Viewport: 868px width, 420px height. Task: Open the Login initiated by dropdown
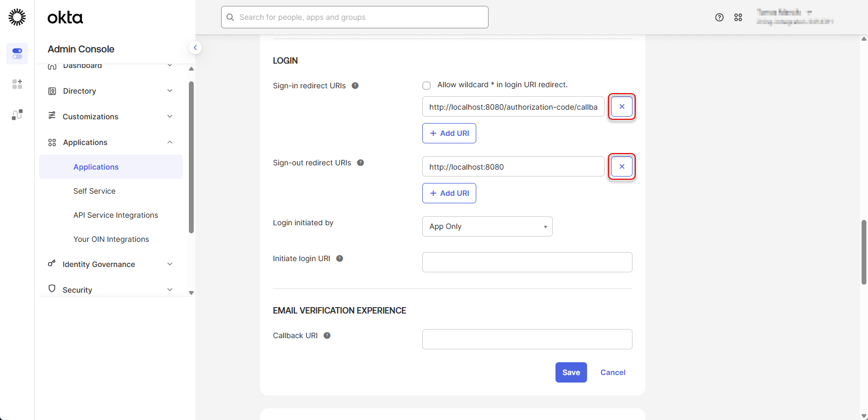coord(487,226)
